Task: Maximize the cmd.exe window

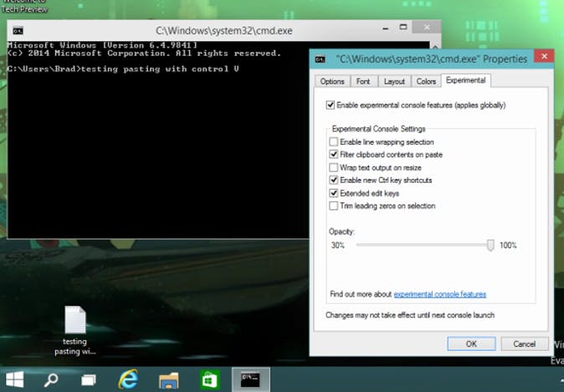Action: tap(403, 27)
